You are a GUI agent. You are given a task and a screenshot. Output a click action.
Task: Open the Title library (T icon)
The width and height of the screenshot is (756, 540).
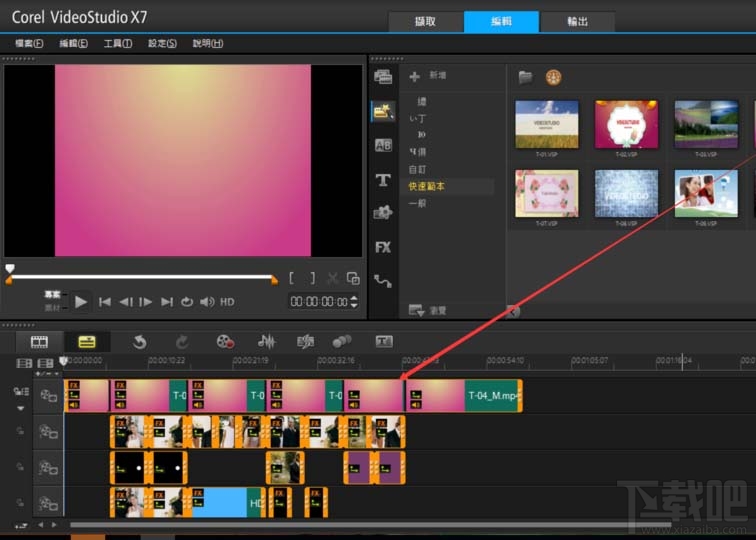(x=382, y=180)
